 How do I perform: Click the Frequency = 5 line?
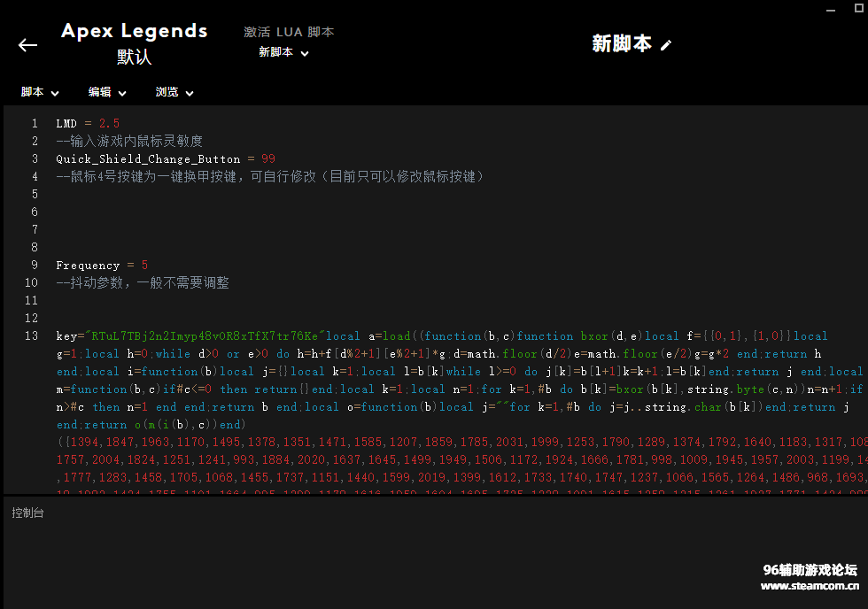coord(102,265)
